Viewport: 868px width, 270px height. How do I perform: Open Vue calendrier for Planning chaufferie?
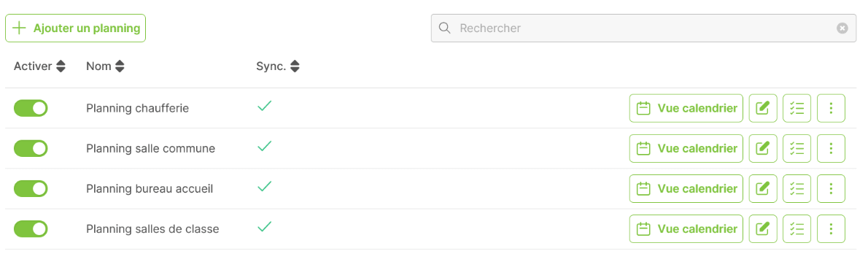tap(686, 108)
